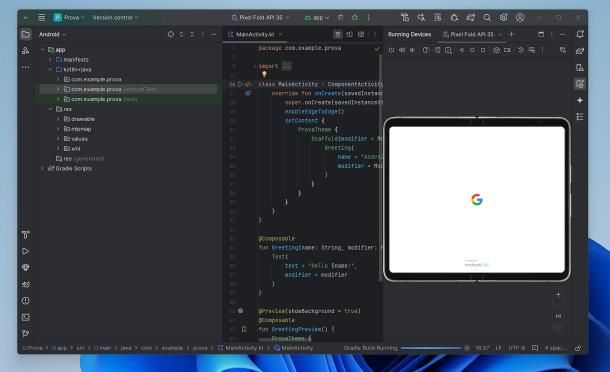Expand the Gradle Scripts node
This screenshot has width=610, height=372.
pyautogui.click(x=42, y=168)
